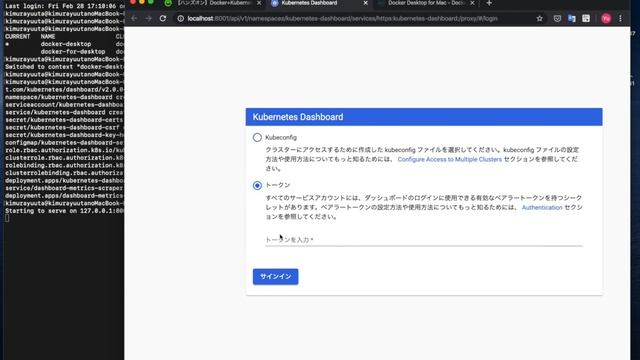The image size is (640, 360).
Task: Open the Chrome profile avatar
Action: [606, 18]
